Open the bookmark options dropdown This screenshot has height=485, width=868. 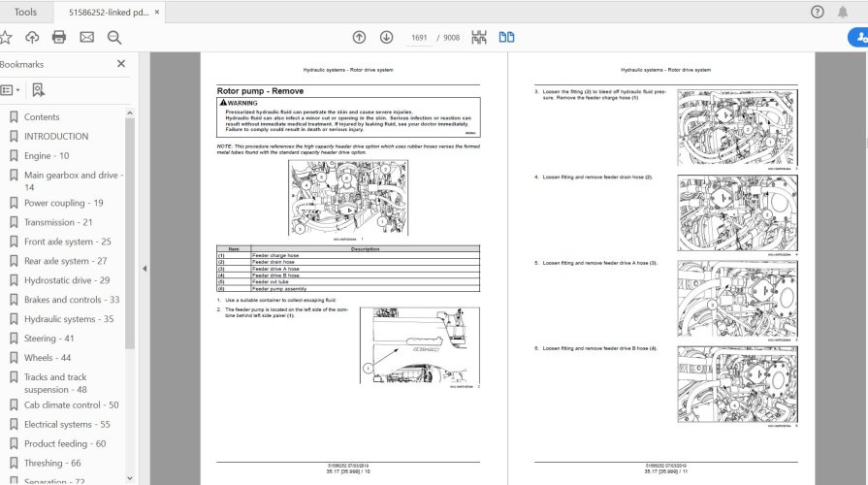(10, 89)
